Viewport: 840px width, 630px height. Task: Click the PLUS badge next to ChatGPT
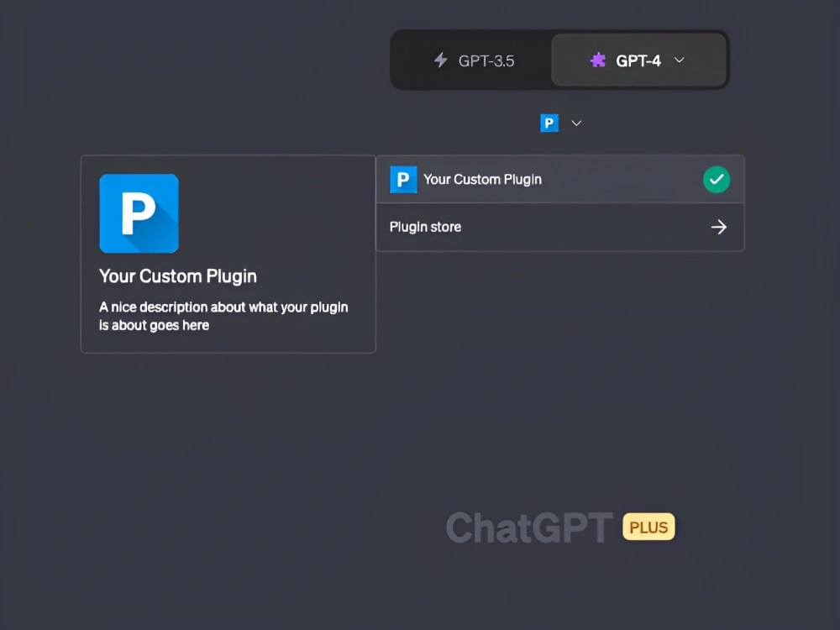648,528
